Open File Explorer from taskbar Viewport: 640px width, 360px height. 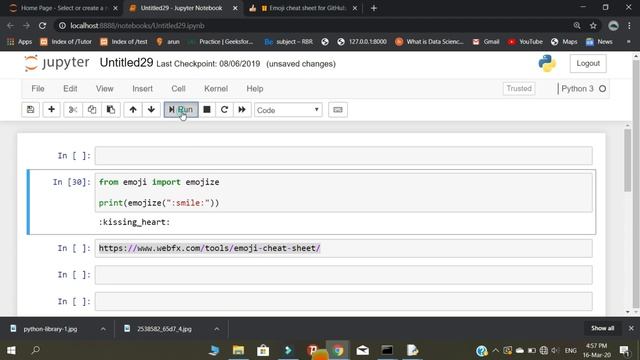tap(238, 350)
